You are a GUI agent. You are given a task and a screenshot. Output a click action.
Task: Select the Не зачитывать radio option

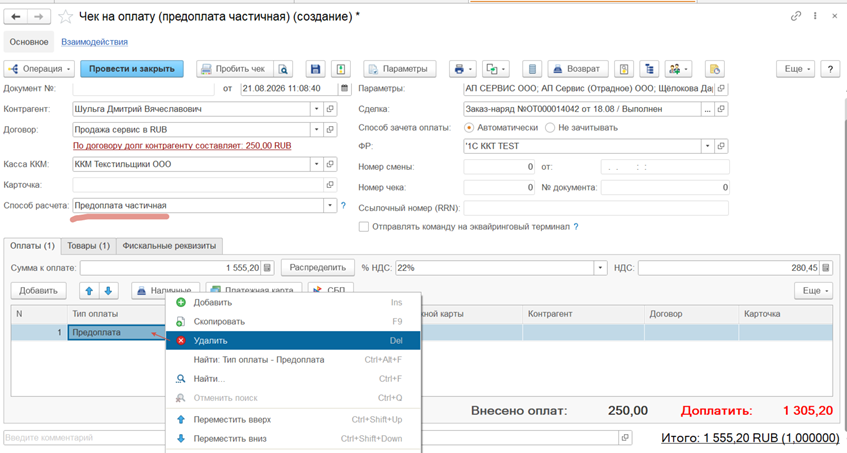tap(550, 128)
